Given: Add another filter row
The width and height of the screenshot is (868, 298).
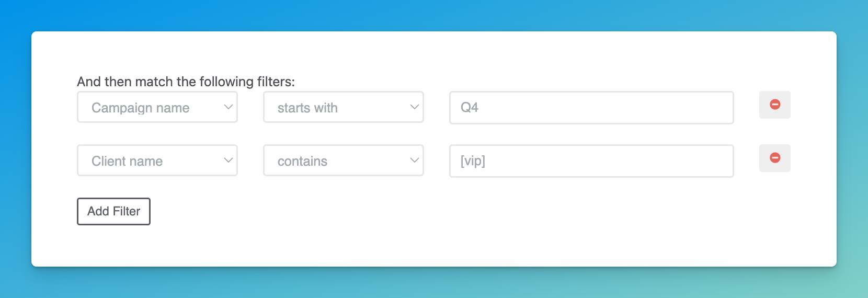Looking at the screenshot, I should point(113,211).
